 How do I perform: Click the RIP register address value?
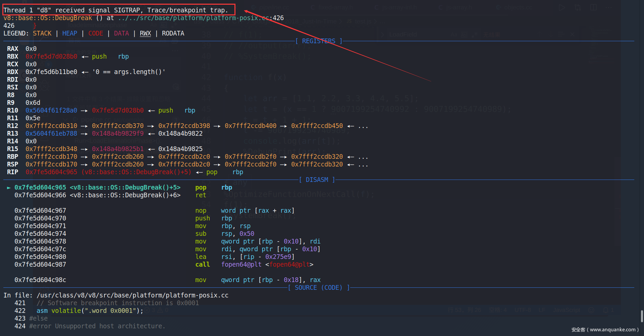[x=51, y=172]
